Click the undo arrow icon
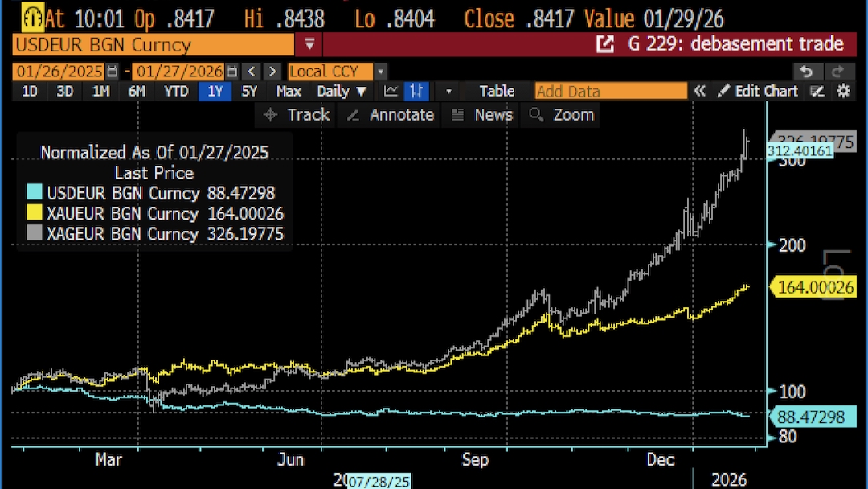This screenshot has height=489, width=868. point(808,72)
